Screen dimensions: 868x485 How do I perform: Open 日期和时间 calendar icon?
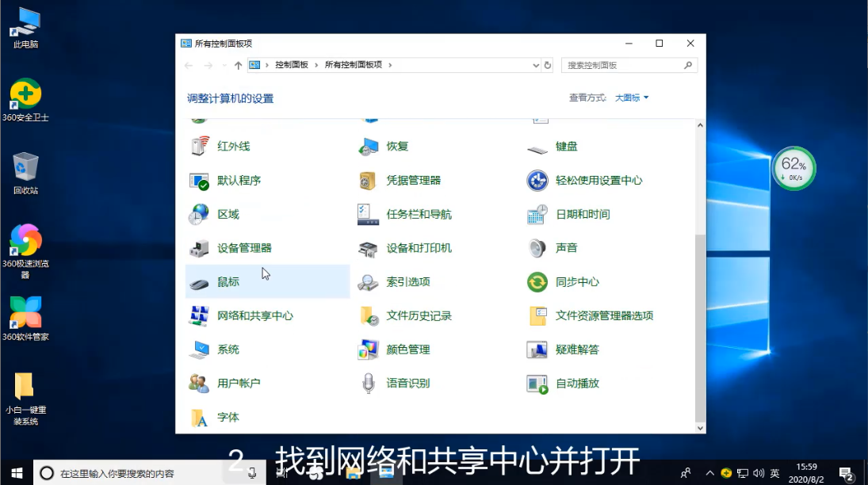point(537,214)
